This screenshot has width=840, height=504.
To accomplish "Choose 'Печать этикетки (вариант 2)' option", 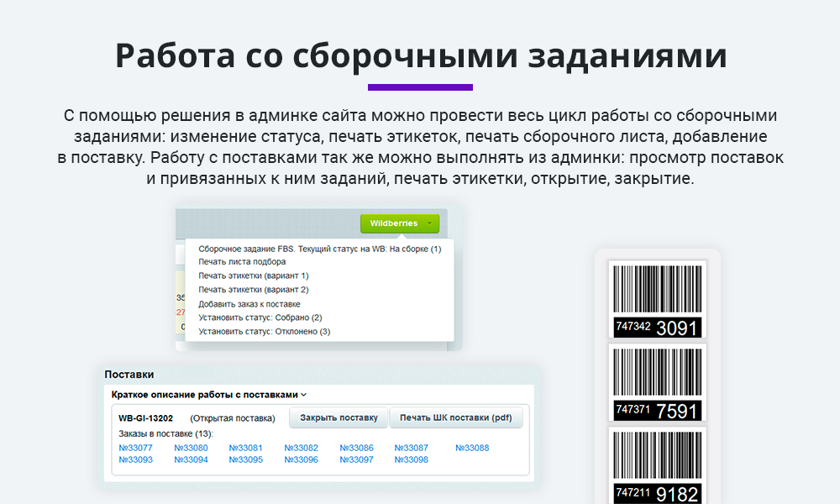I will coord(254,290).
